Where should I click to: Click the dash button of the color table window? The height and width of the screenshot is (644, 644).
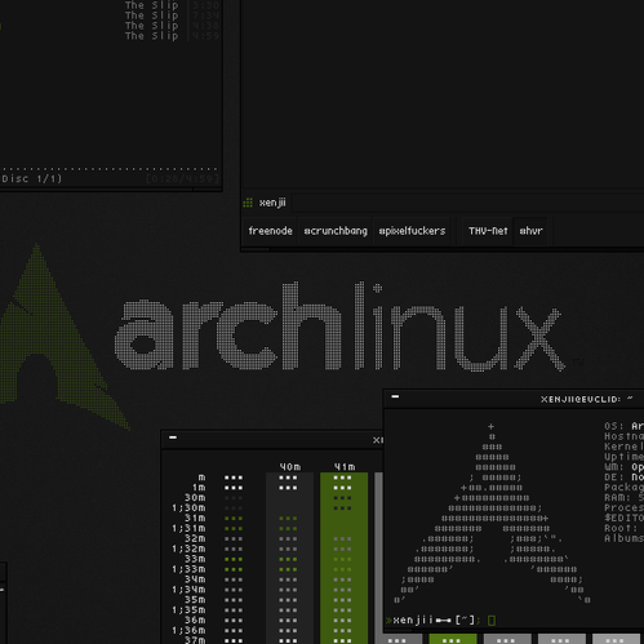tap(173, 437)
